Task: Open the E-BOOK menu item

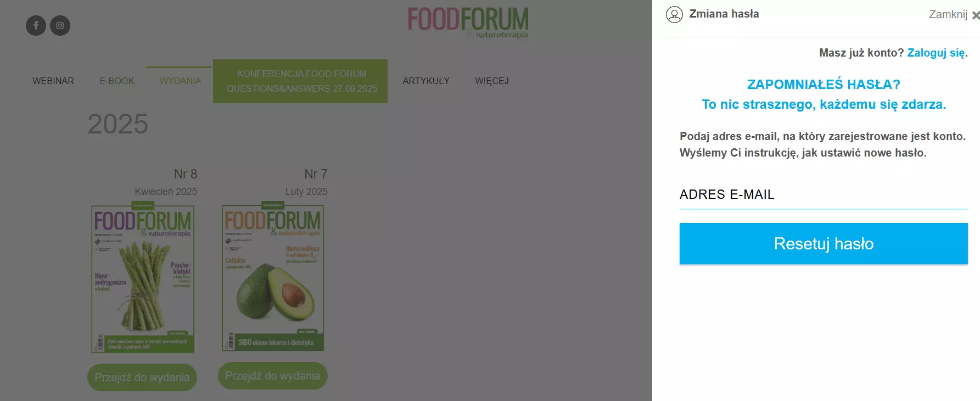Action: 117,81
